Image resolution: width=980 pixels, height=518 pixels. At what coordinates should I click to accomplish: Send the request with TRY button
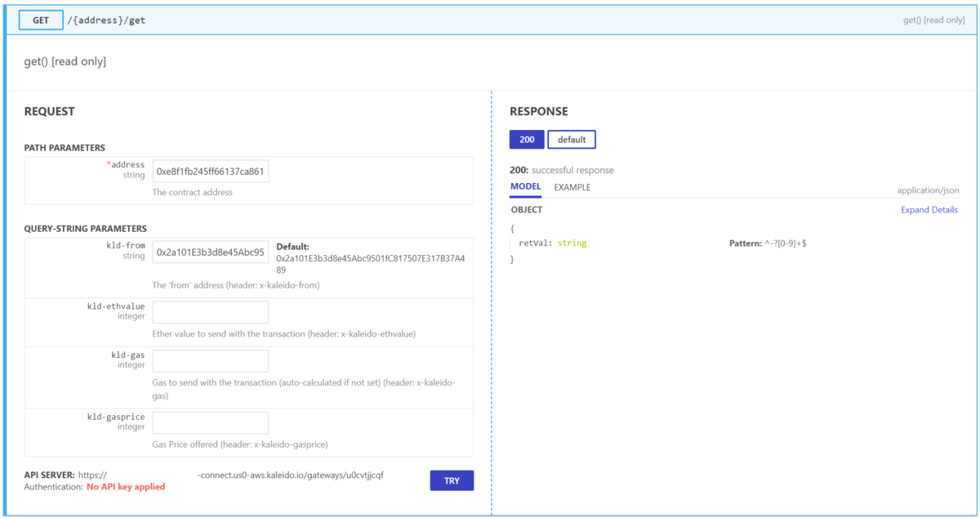[x=452, y=480]
